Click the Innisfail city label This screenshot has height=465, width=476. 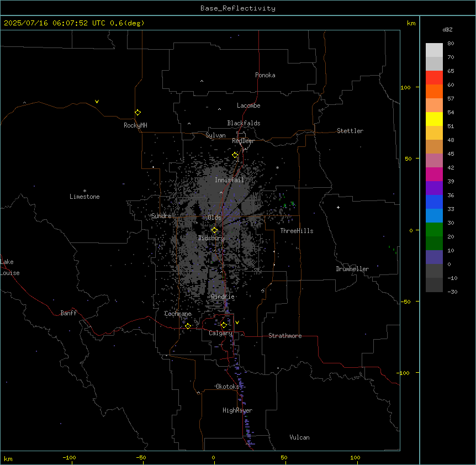229,180
